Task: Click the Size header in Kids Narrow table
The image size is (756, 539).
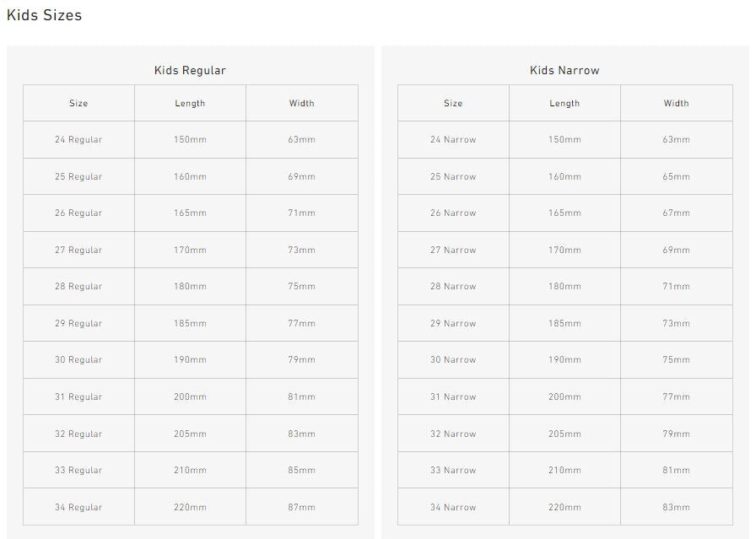Action: click(x=453, y=103)
